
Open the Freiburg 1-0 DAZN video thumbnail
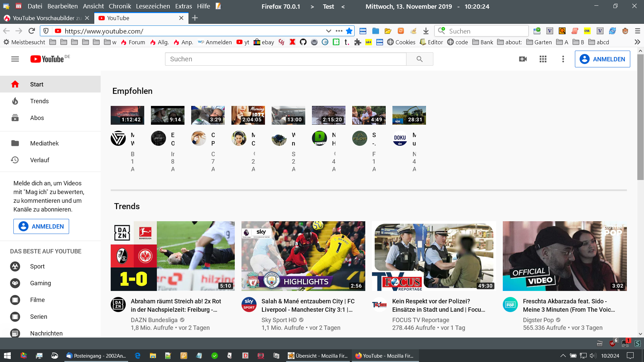click(x=172, y=256)
